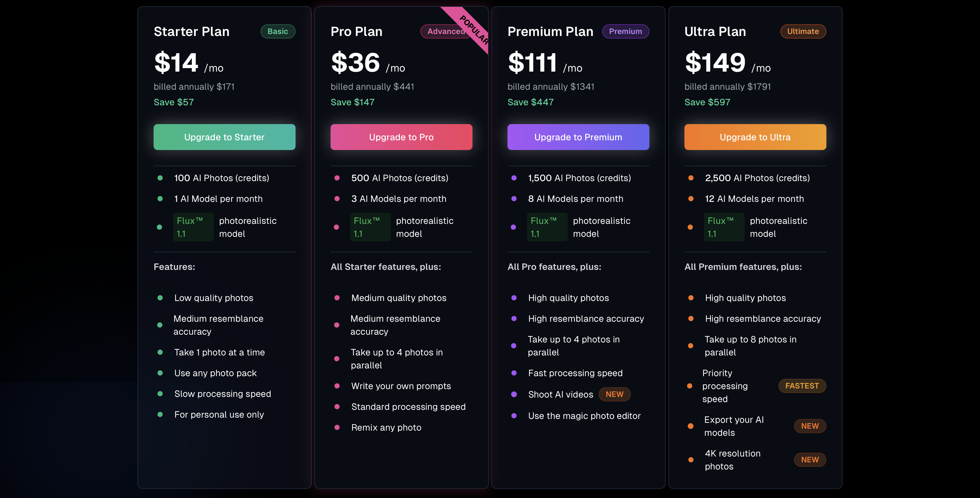The height and width of the screenshot is (498, 980).
Task: Select the orange Upgrade to Ultra button
Action: [x=755, y=137]
